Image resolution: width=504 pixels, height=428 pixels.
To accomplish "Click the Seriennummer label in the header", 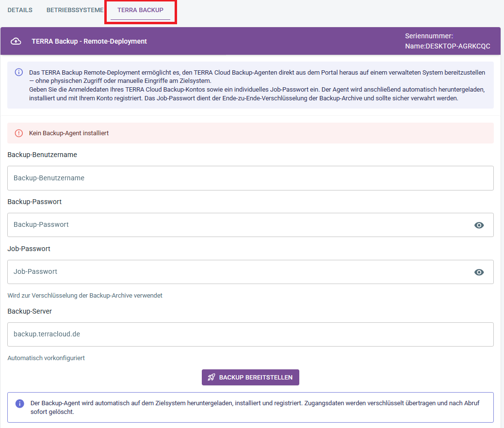I will (429, 36).
